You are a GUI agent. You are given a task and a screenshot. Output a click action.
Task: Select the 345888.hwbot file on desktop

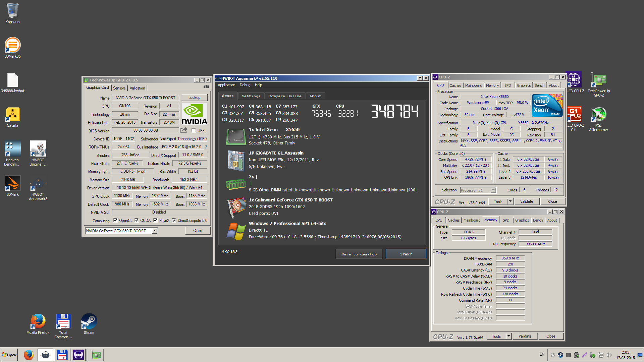point(12,83)
